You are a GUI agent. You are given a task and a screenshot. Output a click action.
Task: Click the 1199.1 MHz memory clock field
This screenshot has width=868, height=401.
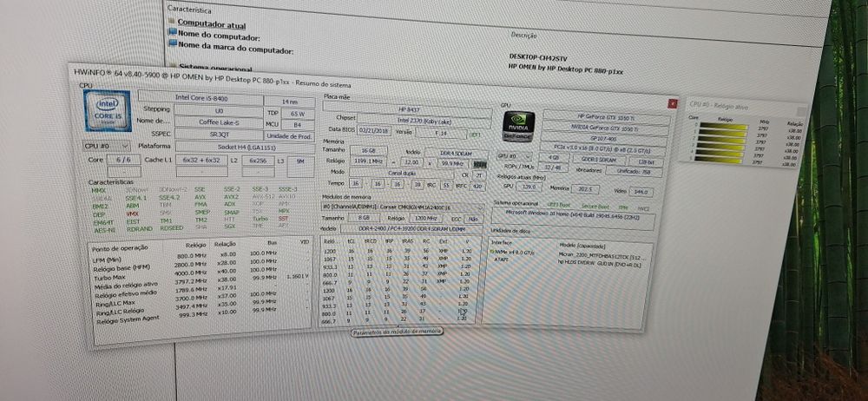369,161
